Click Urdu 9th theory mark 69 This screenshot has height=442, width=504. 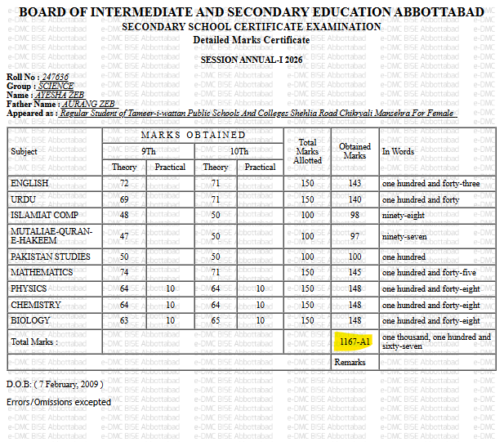pyautogui.click(x=124, y=199)
